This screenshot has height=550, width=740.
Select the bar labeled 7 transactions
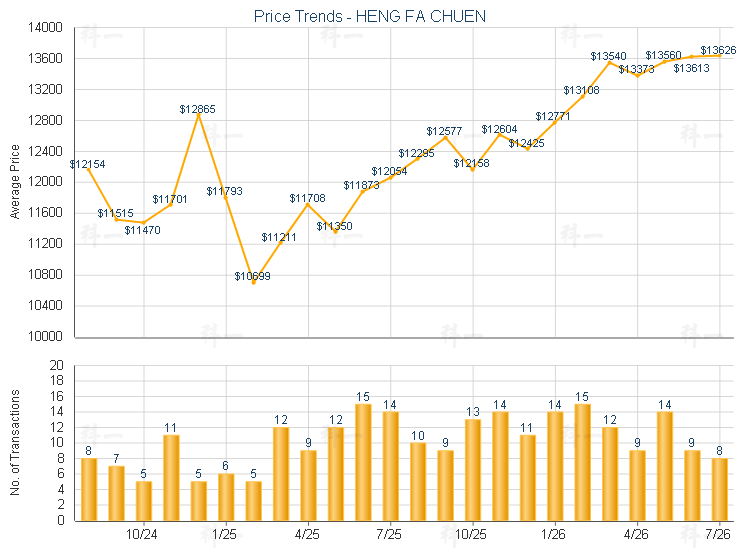pos(116,493)
